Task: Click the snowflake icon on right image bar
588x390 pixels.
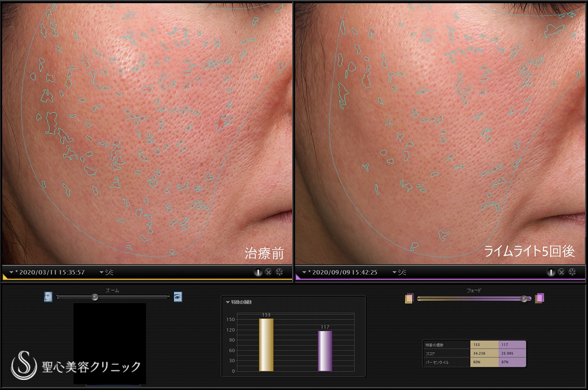Action: point(572,272)
